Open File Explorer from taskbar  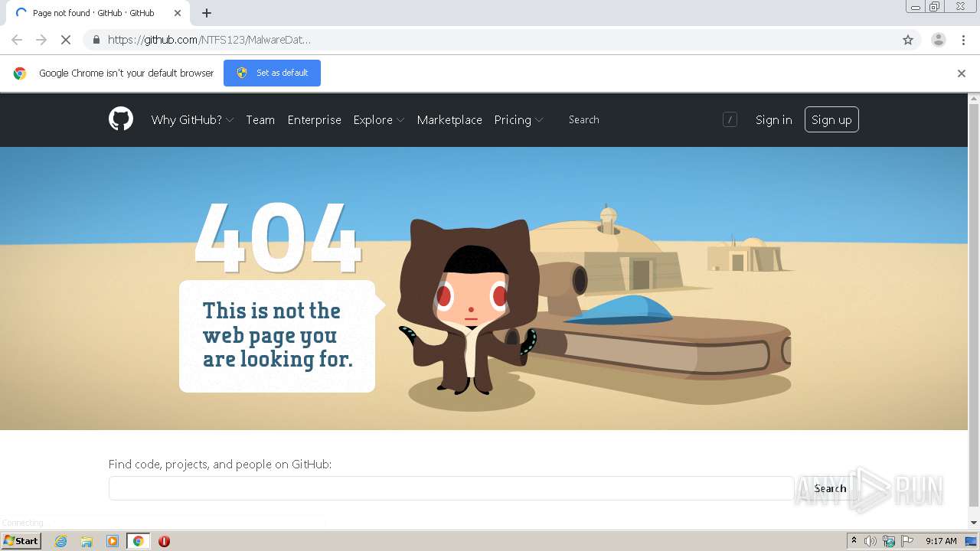tap(87, 541)
